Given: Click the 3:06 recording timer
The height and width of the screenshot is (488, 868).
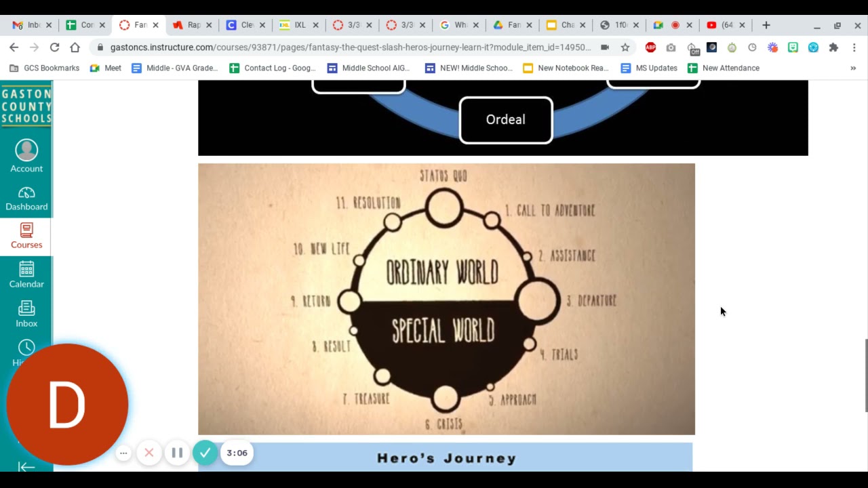Looking at the screenshot, I should [x=237, y=453].
